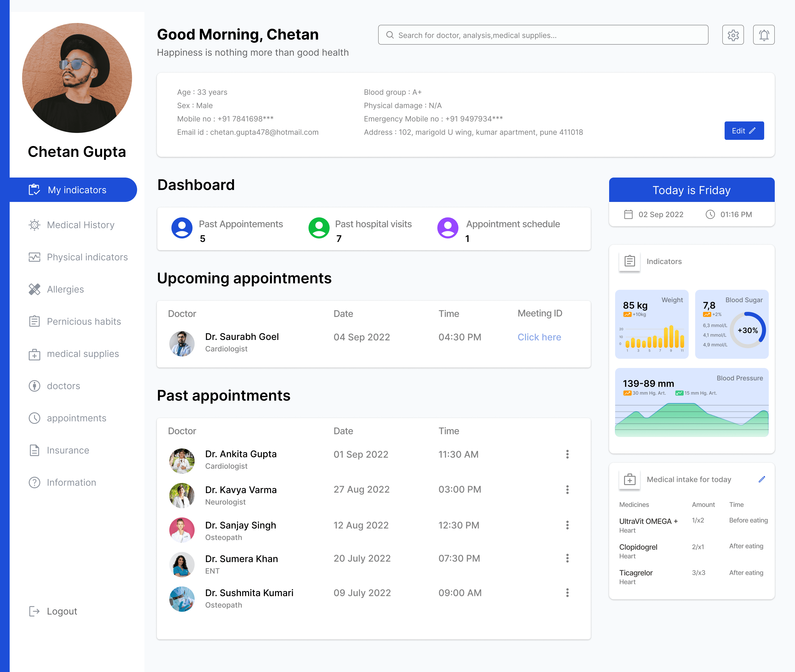Click pencil icon beside Medical intake for today
The height and width of the screenshot is (672, 795).
[761, 479]
